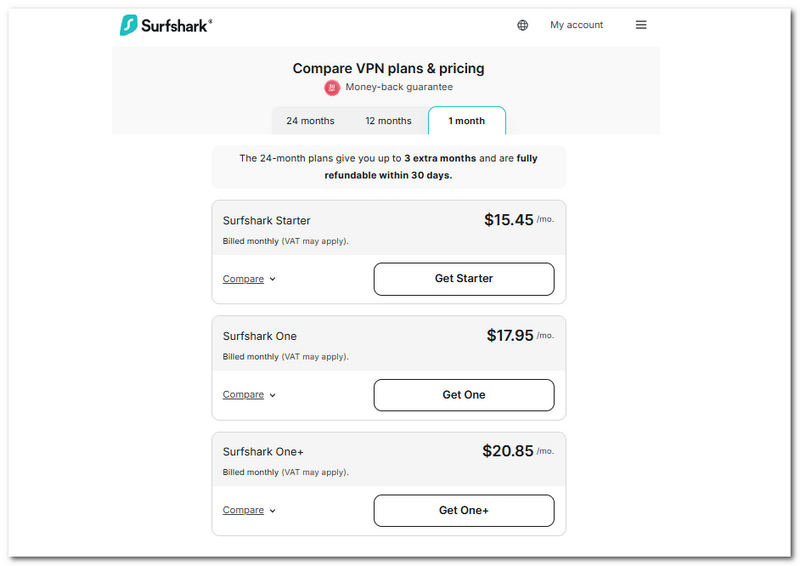The image size is (800, 566).
Task: Click the red money-back guarantee badge
Action: pyautogui.click(x=332, y=88)
